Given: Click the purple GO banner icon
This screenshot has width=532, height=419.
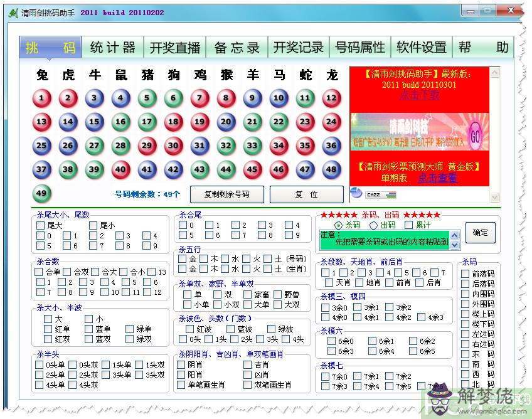Looking at the screenshot, I should (x=475, y=136).
